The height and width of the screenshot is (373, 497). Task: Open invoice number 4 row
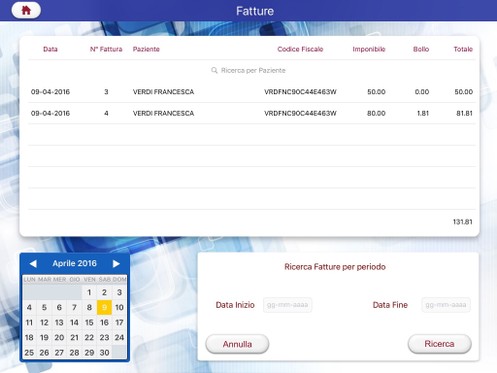tap(252, 113)
